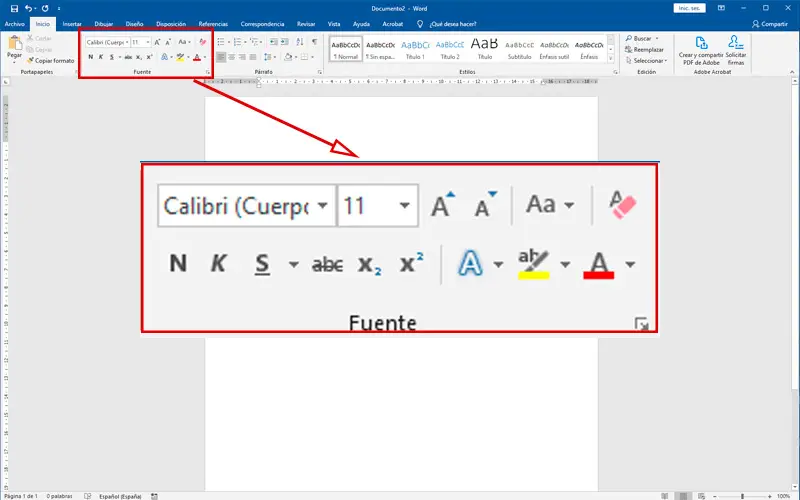Screen dimensions: 800x500
Task: Click the sort A-Z icon in Párrafo
Action: (x=300, y=42)
